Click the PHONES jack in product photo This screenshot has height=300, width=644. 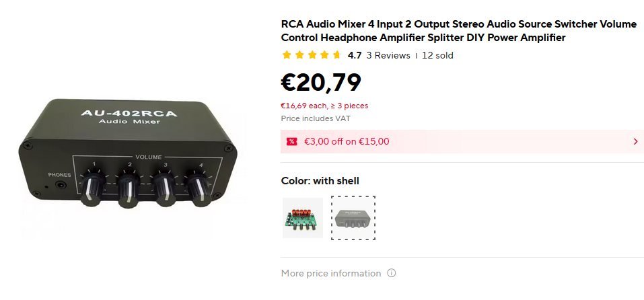click(63, 186)
